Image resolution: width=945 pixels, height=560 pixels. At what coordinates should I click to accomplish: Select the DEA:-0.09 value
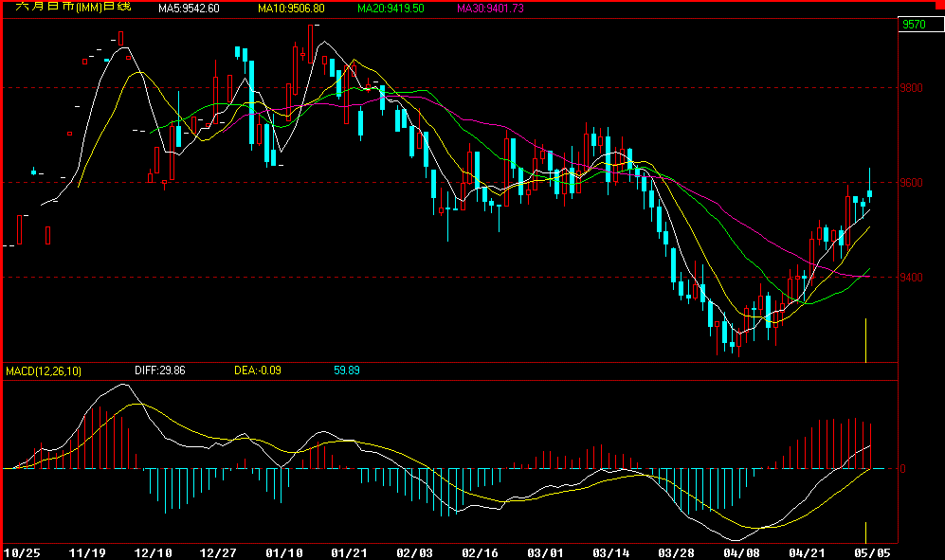(x=258, y=371)
